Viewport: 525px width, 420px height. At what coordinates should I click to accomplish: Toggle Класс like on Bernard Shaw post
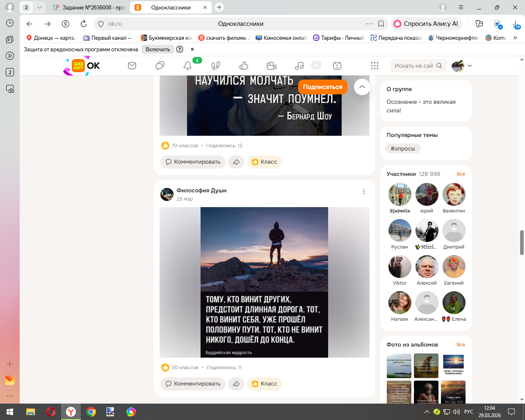click(265, 162)
